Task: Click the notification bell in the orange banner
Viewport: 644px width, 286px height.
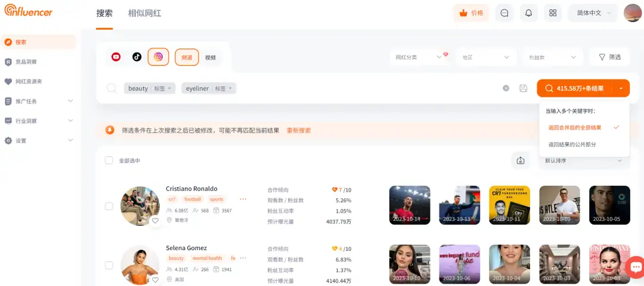Action: [110, 130]
